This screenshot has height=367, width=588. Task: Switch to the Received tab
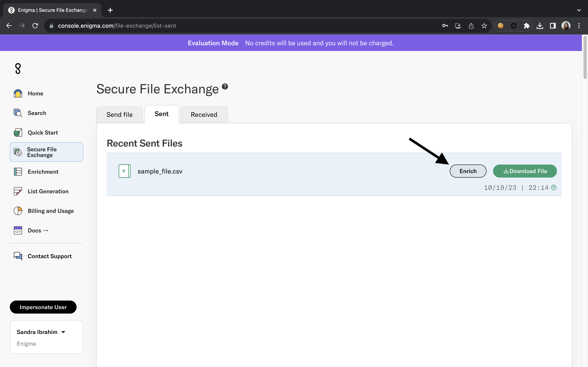coord(204,115)
